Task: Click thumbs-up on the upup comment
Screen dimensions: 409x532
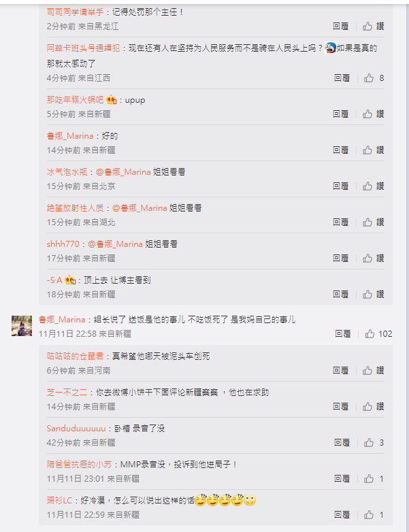Action: pos(373,114)
